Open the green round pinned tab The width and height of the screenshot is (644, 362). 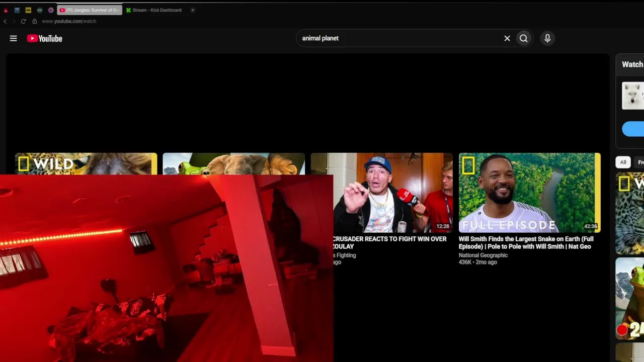39,10
